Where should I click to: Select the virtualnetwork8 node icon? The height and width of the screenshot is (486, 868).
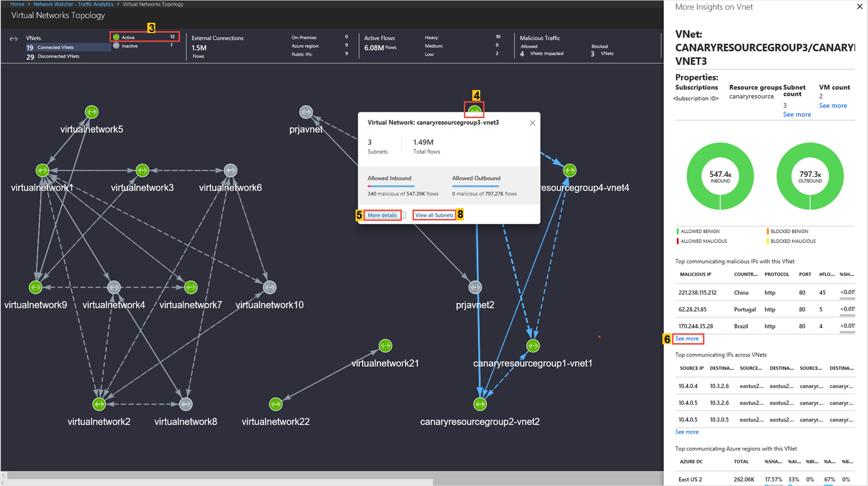pos(186,404)
